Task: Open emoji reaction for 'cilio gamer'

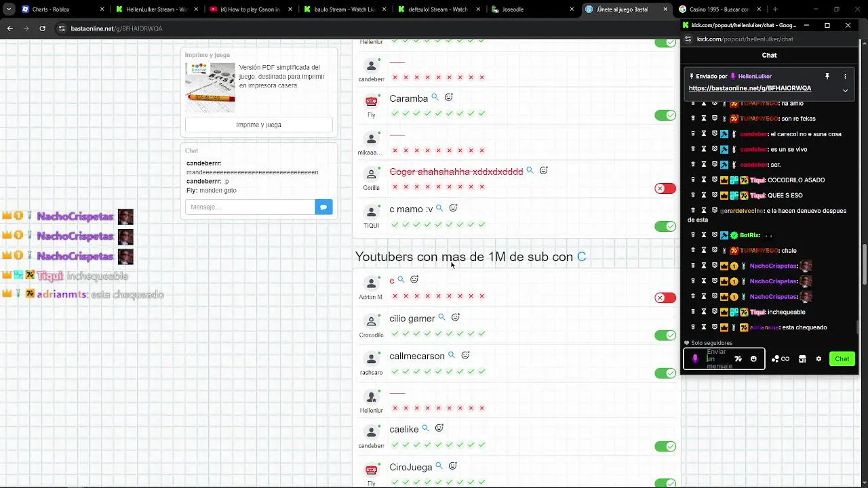Action: pyautogui.click(x=456, y=317)
